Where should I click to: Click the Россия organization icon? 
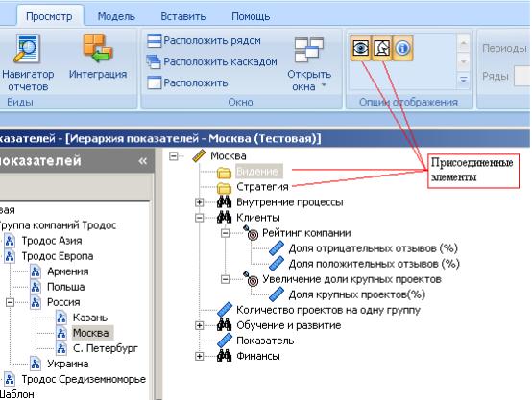click(36, 302)
